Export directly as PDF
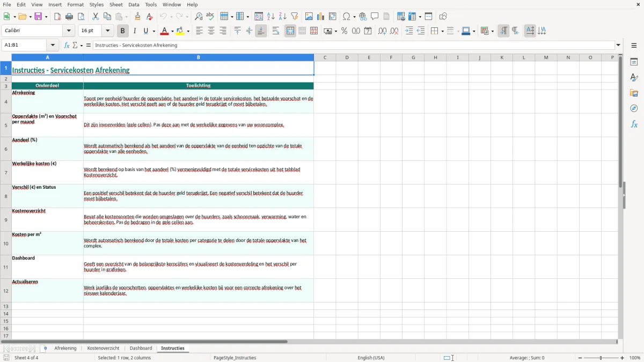The image size is (644, 362). [57, 17]
